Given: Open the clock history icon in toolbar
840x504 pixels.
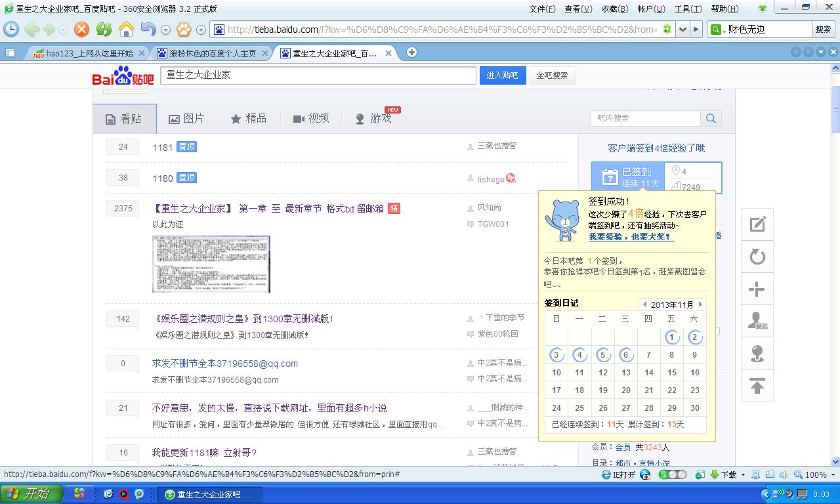Looking at the screenshot, I should [x=10, y=30].
